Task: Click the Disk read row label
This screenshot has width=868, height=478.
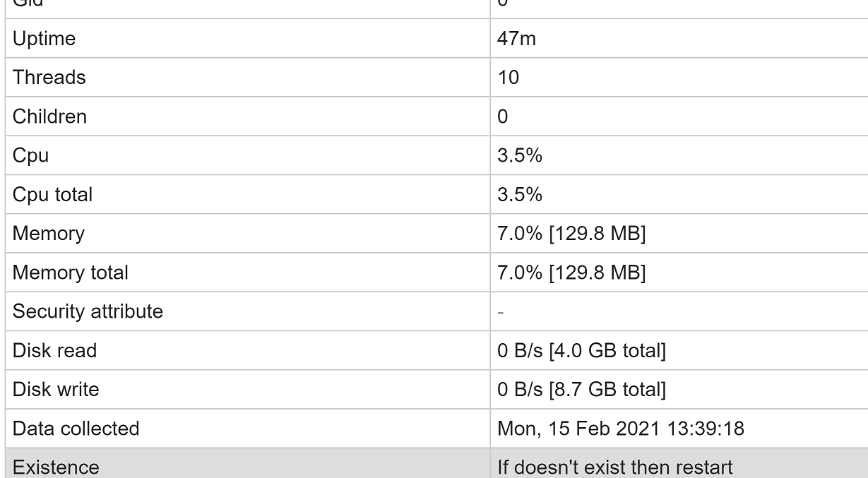Action: point(54,350)
